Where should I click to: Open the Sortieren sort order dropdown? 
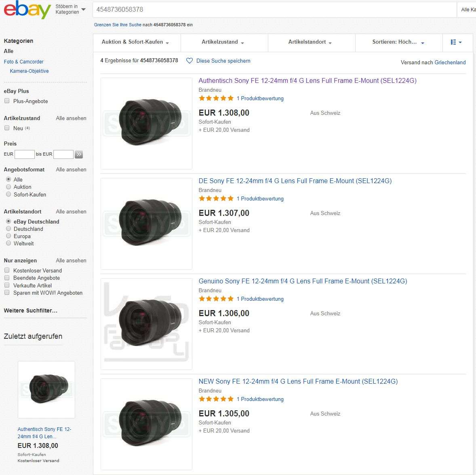pyautogui.click(x=398, y=42)
